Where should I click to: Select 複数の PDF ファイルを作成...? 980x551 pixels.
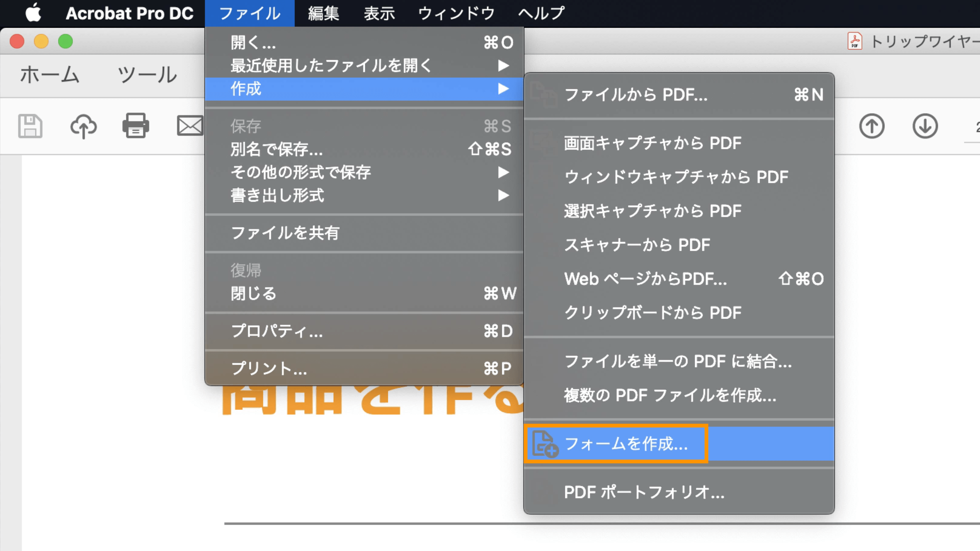click(x=679, y=395)
